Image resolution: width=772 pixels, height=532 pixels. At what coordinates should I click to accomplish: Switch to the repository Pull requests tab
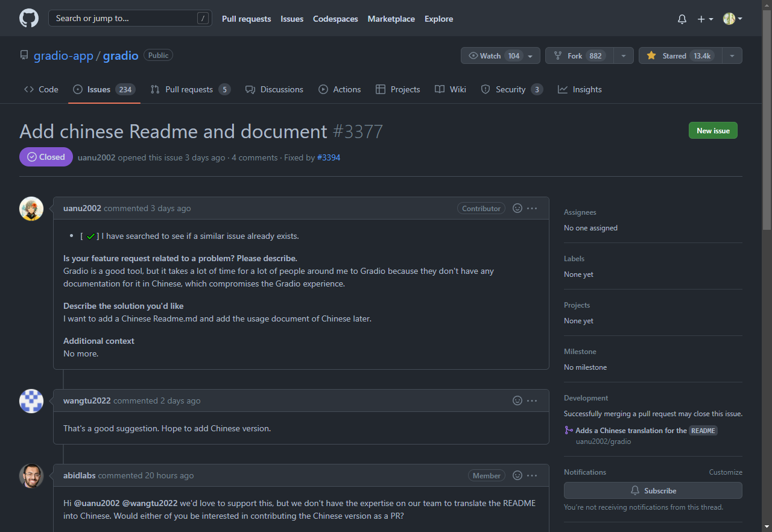pos(191,89)
